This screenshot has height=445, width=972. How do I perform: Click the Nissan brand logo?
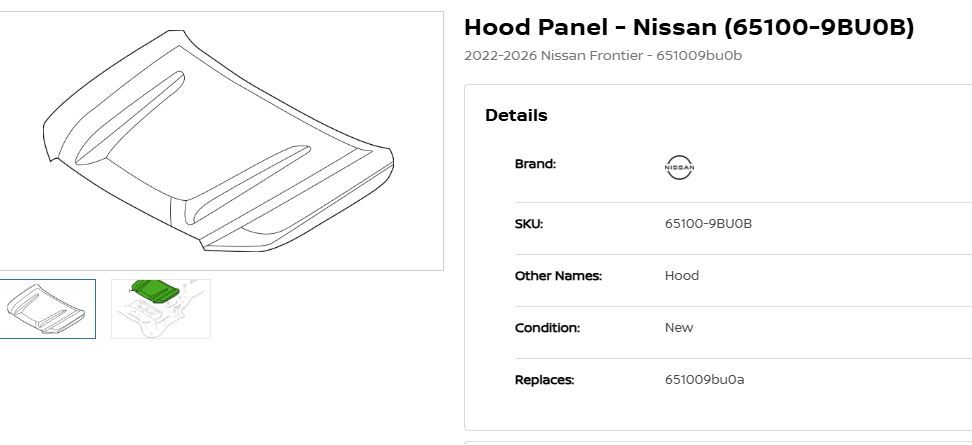click(679, 167)
